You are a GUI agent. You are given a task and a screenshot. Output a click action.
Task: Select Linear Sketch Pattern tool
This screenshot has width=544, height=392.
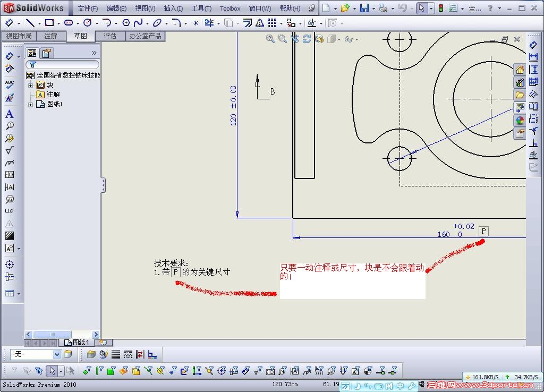tap(272, 23)
